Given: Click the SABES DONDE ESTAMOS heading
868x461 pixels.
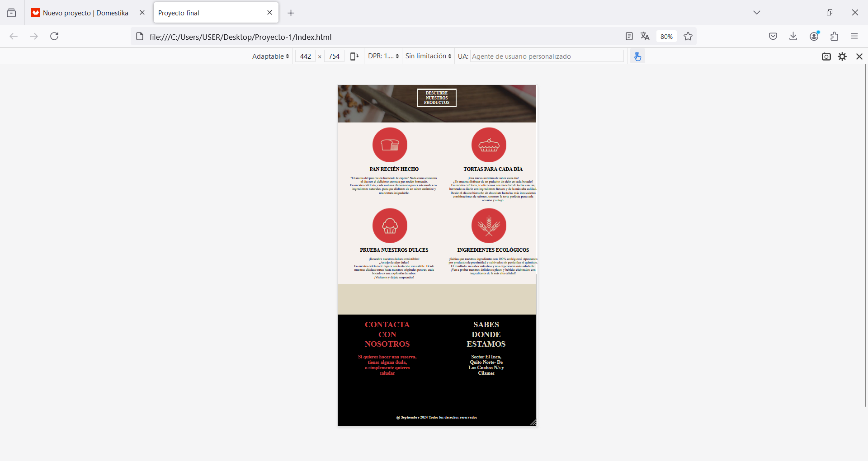Looking at the screenshot, I should tap(486, 334).
